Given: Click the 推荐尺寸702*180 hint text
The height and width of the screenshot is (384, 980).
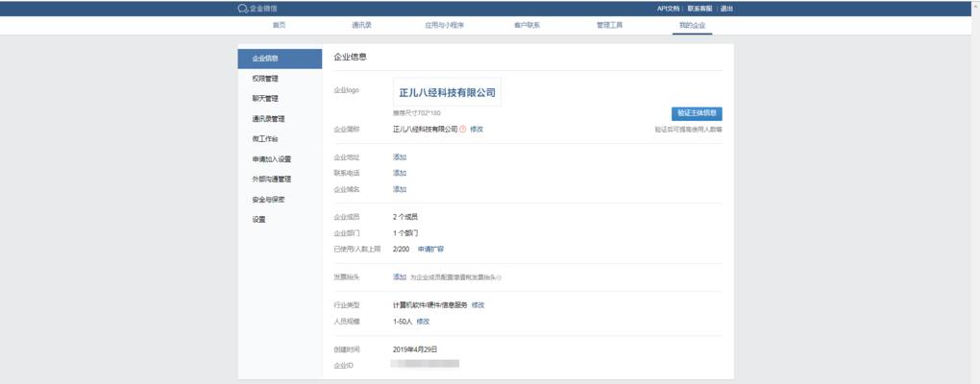Looking at the screenshot, I should click(x=416, y=113).
